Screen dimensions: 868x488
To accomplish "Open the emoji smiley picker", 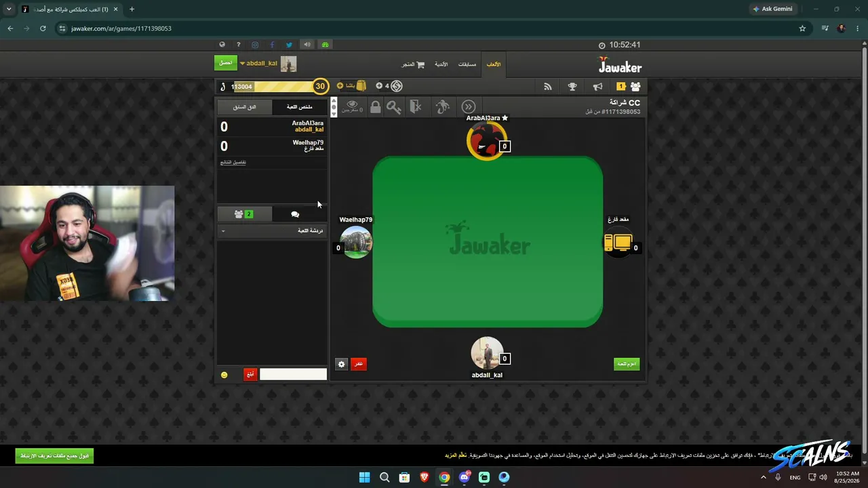I will click(224, 375).
